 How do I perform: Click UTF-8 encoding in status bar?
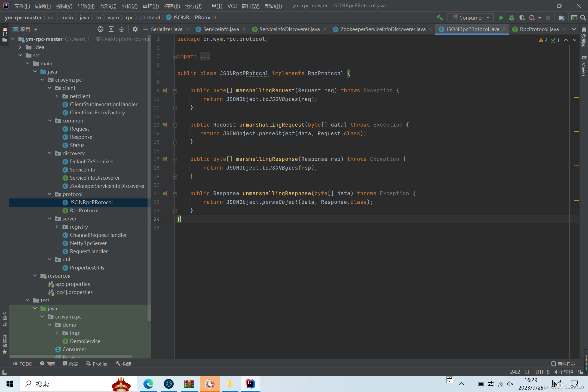(542, 372)
